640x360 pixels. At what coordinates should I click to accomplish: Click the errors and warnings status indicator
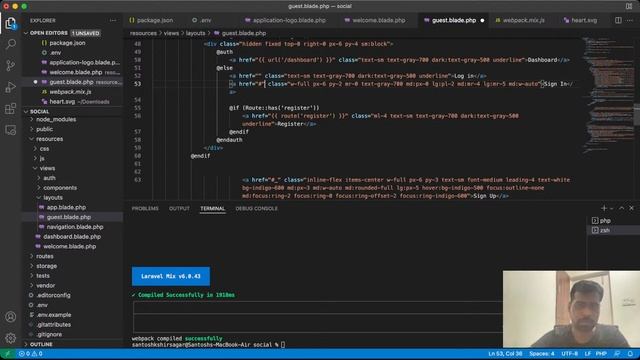click(31, 354)
